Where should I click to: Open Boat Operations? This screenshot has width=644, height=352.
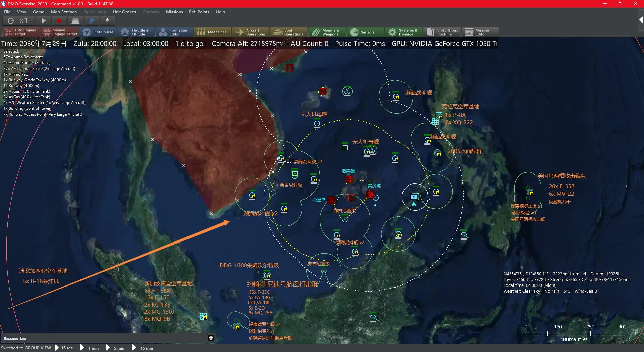[x=288, y=32]
